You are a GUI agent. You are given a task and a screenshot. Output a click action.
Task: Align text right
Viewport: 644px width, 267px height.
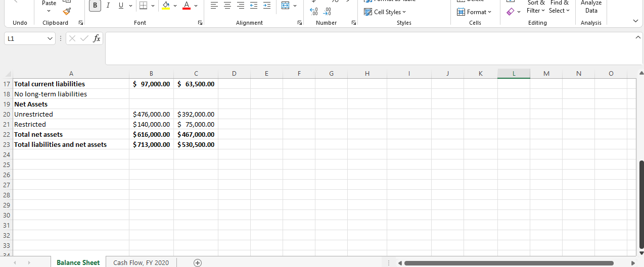241,6
